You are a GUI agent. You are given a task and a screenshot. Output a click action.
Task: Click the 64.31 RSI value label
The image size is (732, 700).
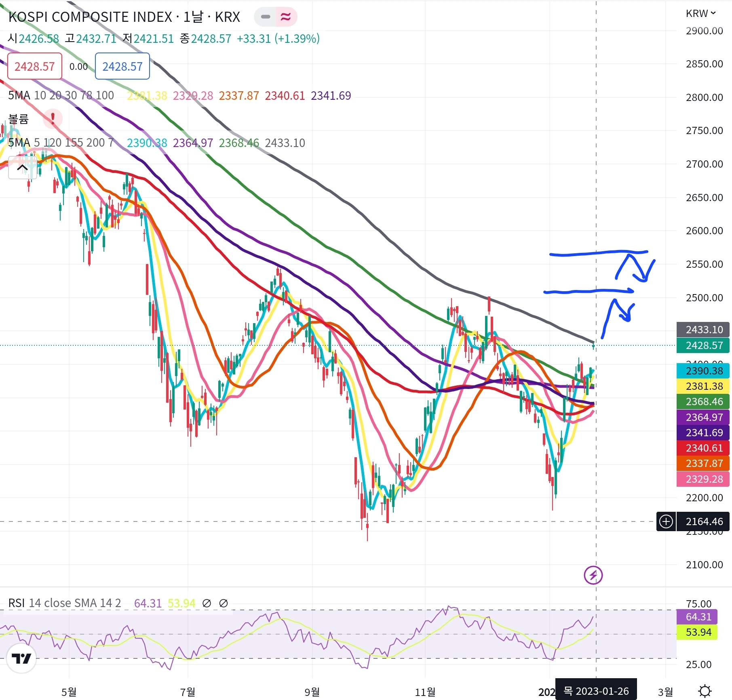tap(697, 617)
